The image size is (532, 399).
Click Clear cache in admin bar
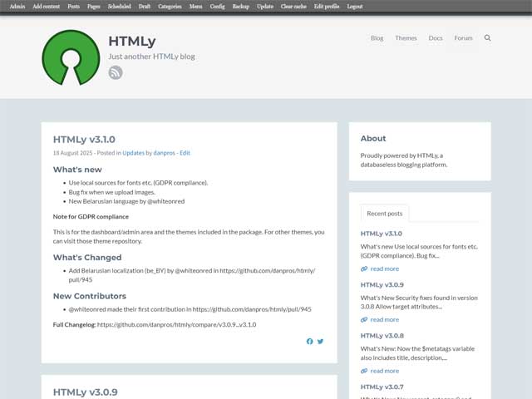coord(293,6)
